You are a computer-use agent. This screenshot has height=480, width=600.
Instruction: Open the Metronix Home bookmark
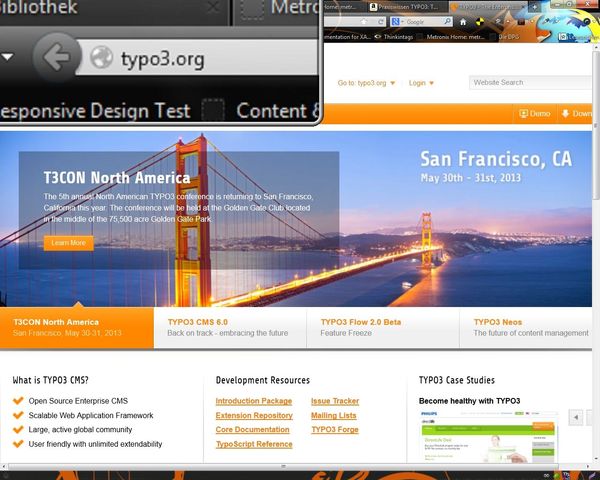452,37
